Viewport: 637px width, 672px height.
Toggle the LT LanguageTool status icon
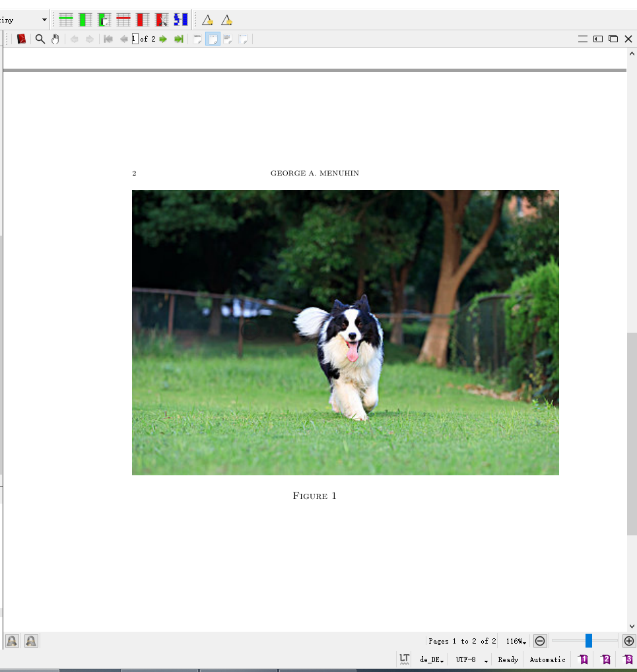[x=404, y=659]
